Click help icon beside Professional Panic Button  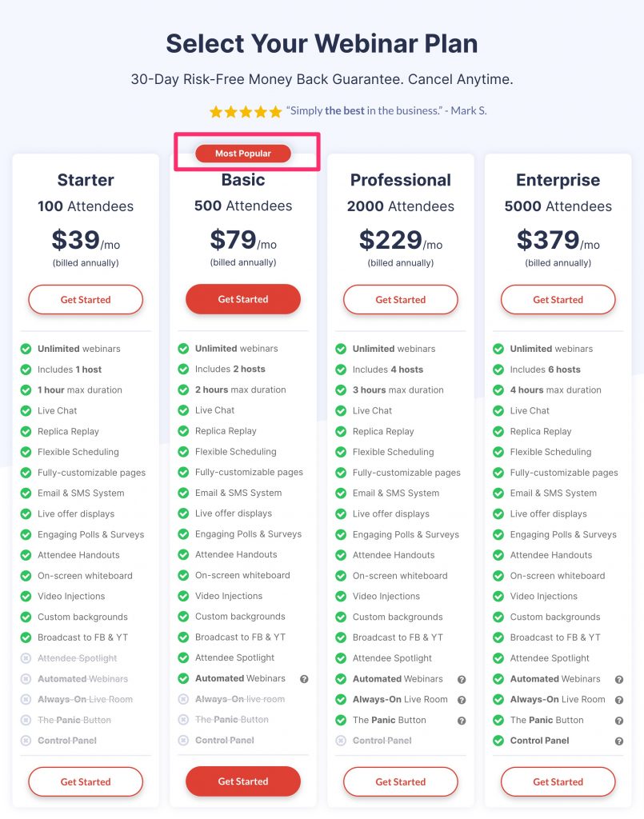tap(462, 721)
